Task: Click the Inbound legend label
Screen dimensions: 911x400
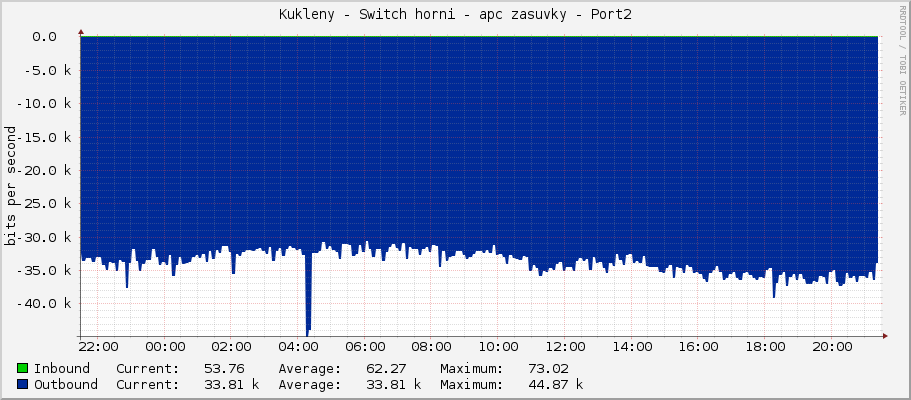Action: [x=62, y=369]
